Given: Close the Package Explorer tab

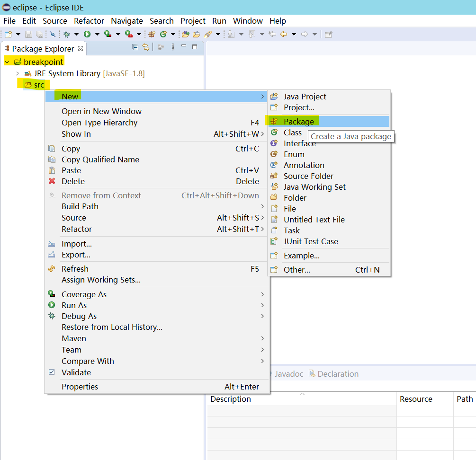Looking at the screenshot, I should pyautogui.click(x=81, y=48).
